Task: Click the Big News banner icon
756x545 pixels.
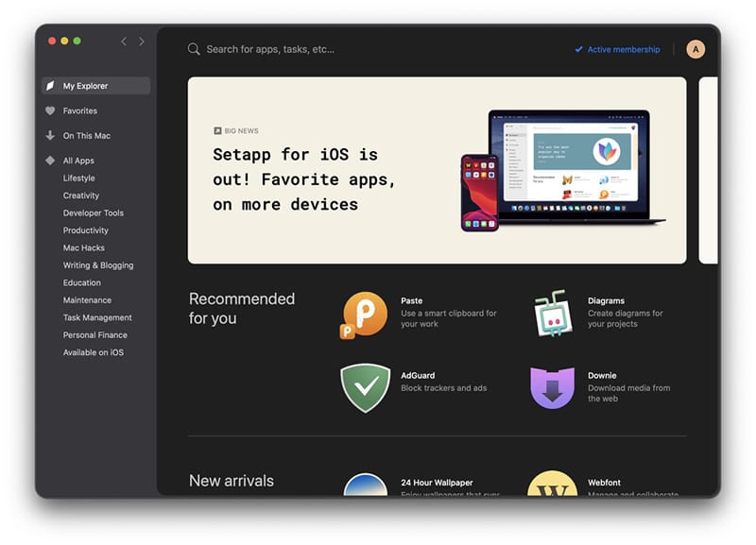Action: (217, 130)
